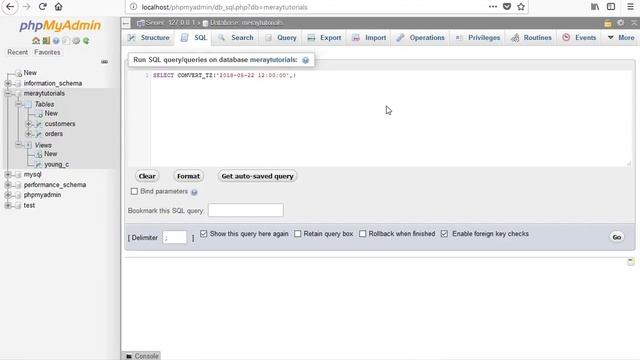Screen dimensions: 640x360
Task: Collapse the top menu bar minus button
Action: click(x=126, y=23)
